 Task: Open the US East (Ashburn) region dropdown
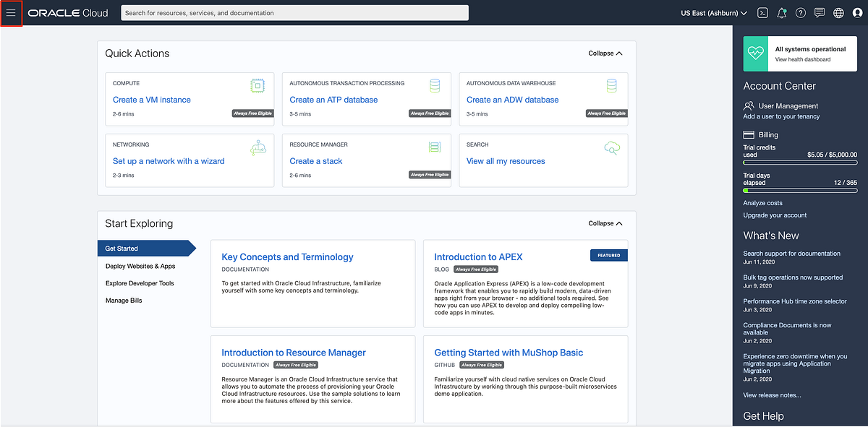pyautogui.click(x=714, y=12)
